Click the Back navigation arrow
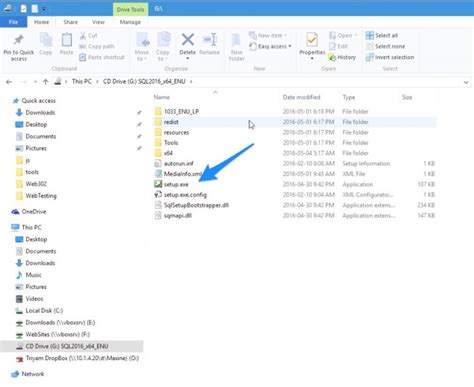 9,82
